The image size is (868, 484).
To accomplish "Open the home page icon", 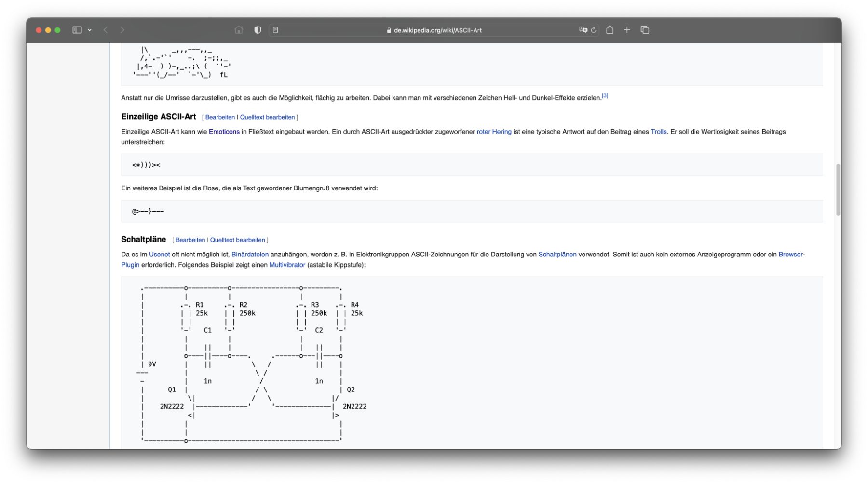I will [x=239, y=30].
